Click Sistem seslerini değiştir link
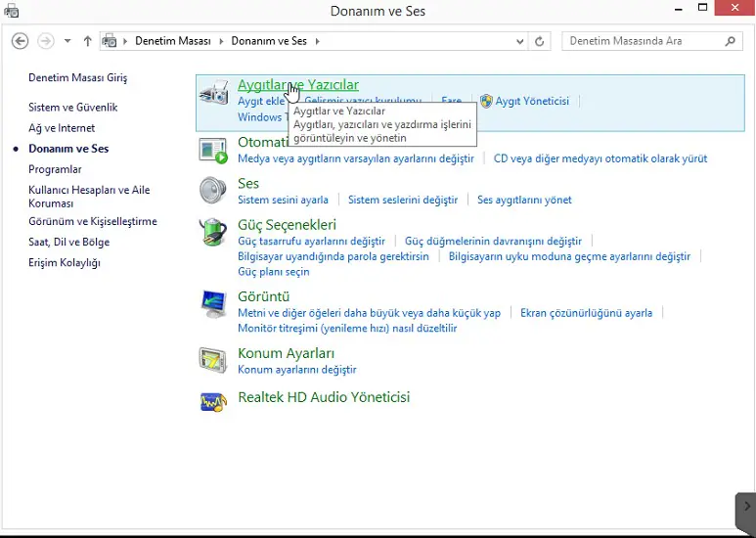The width and height of the screenshot is (756, 538). (403, 200)
